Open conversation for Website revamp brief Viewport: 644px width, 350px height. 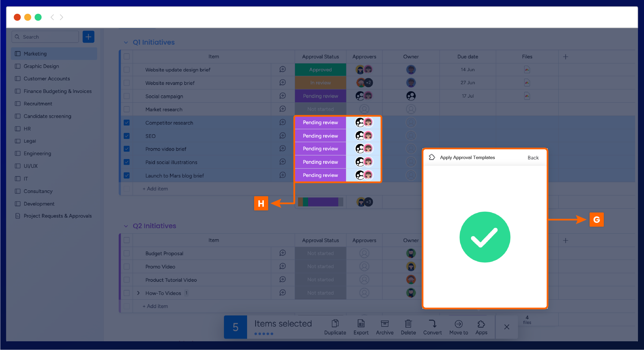[283, 83]
